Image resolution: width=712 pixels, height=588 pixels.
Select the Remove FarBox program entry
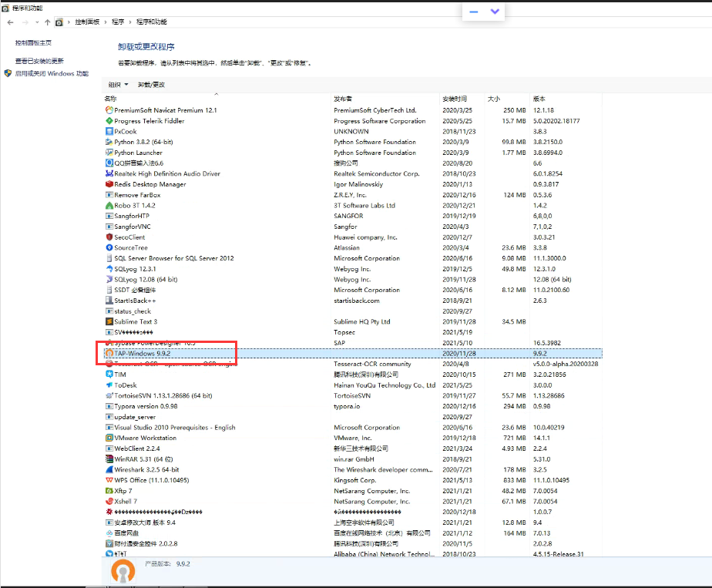(353, 195)
